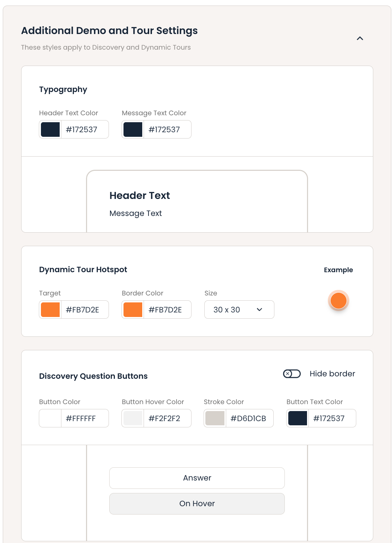Open the hotspot Size dropdown

point(239,310)
